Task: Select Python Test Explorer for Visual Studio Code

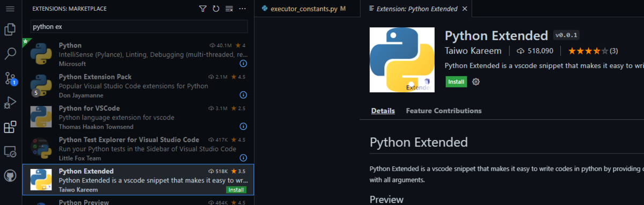Action: coord(138,149)
